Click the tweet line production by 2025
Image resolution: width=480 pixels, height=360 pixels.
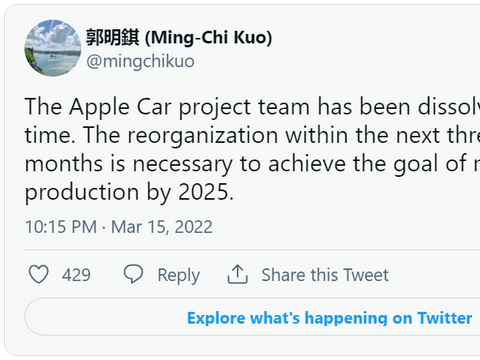click(x=129, y=193)
